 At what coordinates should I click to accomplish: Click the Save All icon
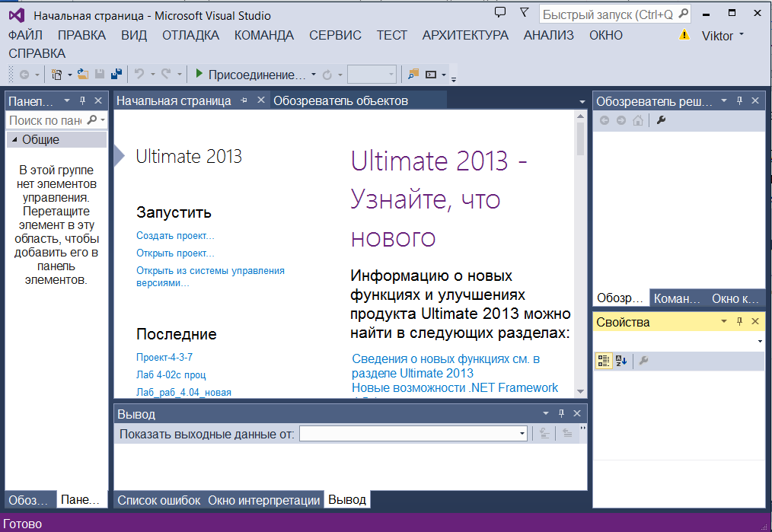pos(116,75)
